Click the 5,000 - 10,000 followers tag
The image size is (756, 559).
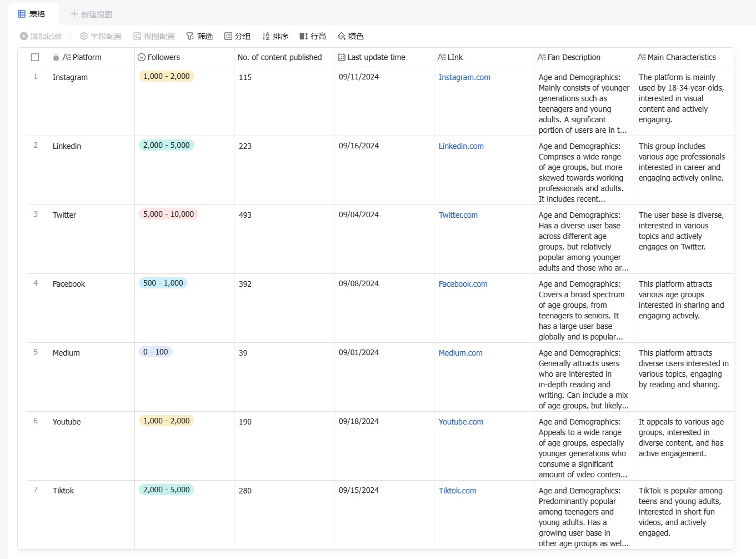(x=168, y=214)
